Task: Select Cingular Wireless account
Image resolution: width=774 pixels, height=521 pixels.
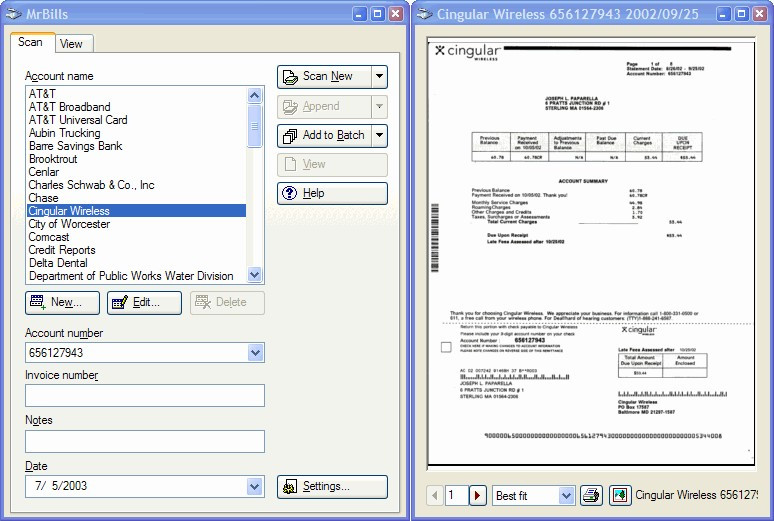Action: [136, 211]
